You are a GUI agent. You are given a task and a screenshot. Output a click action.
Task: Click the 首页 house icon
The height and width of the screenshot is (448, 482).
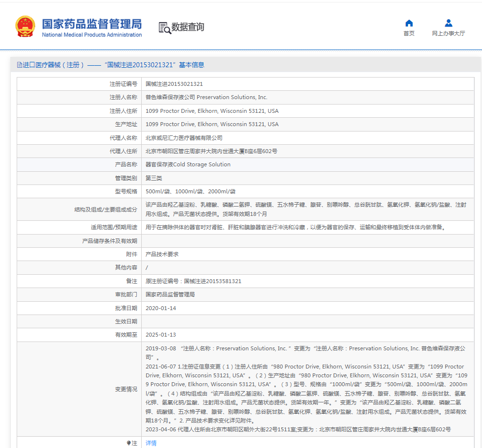pos(409,23)
